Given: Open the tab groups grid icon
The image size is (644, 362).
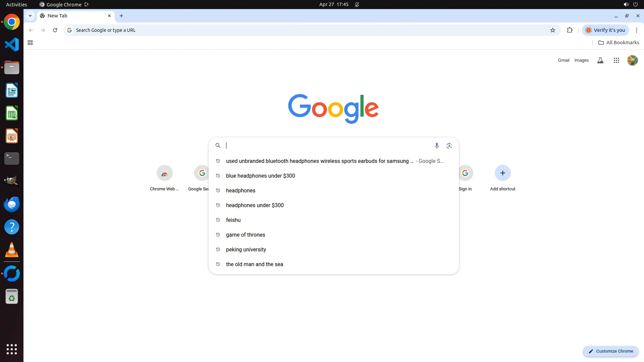Looking at the screenshot, I should (x=30, y=43).
